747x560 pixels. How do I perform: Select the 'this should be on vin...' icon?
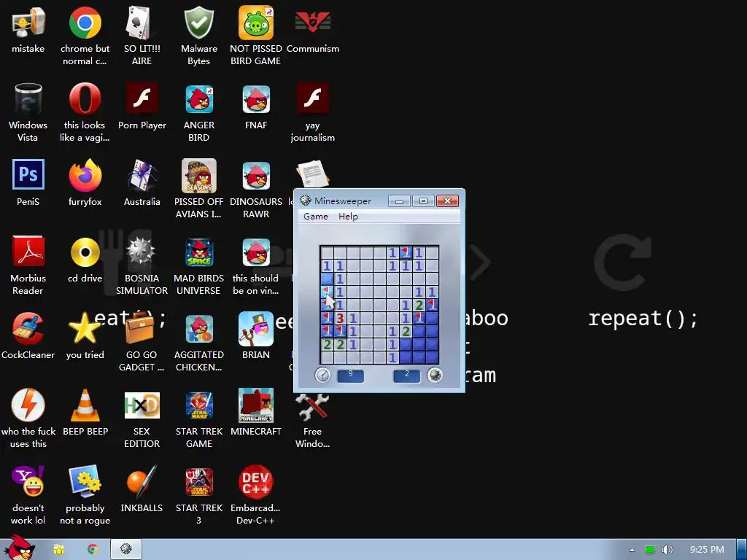point(256,265)
